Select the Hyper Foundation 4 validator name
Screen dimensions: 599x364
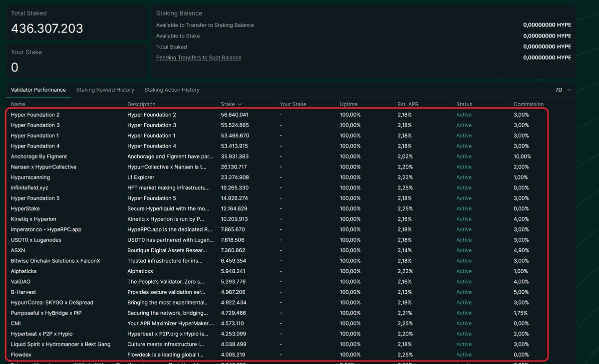35,146
